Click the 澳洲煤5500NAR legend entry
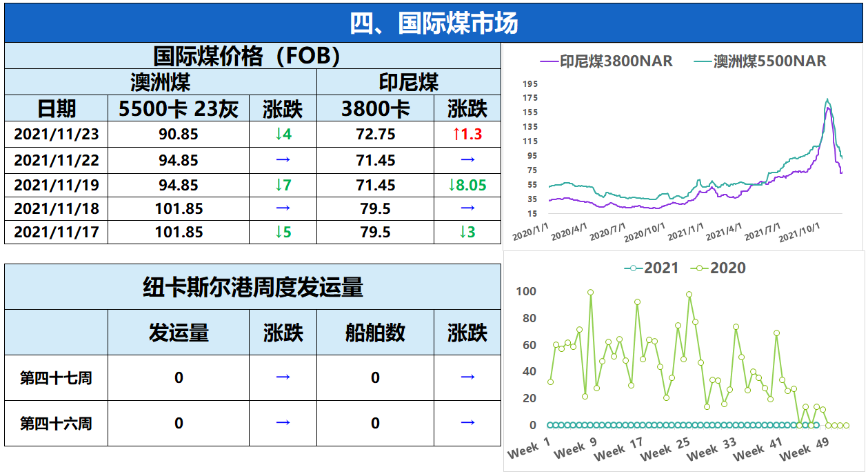 pyautogui.click(x=760, y=61)
